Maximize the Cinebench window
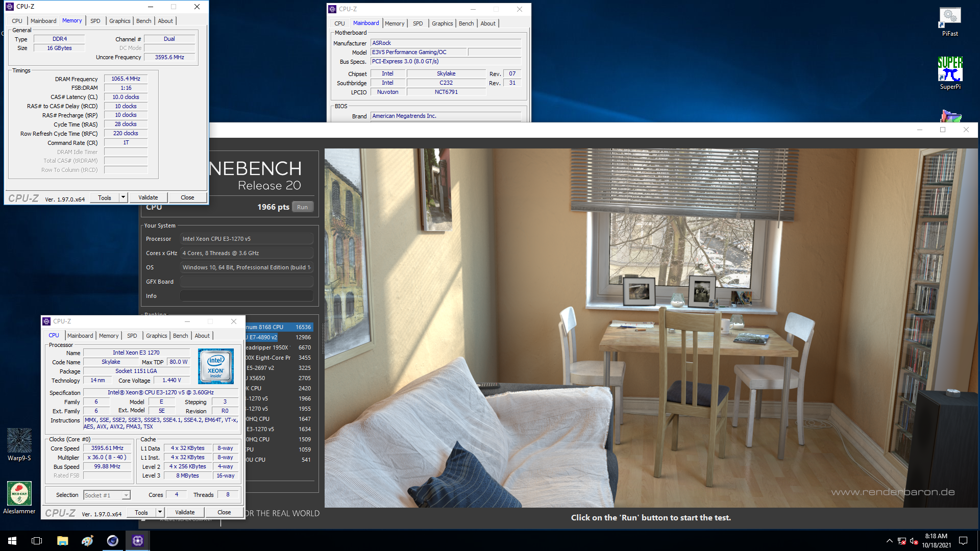This screenshot has width=980, height=551. click(x=943, y=130)
